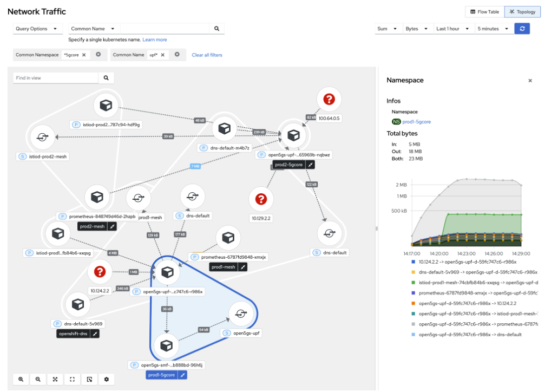Collapse the prod1-5gcore namespace group
This screenshot has width=551, height=392.
(x=183, y=375)
